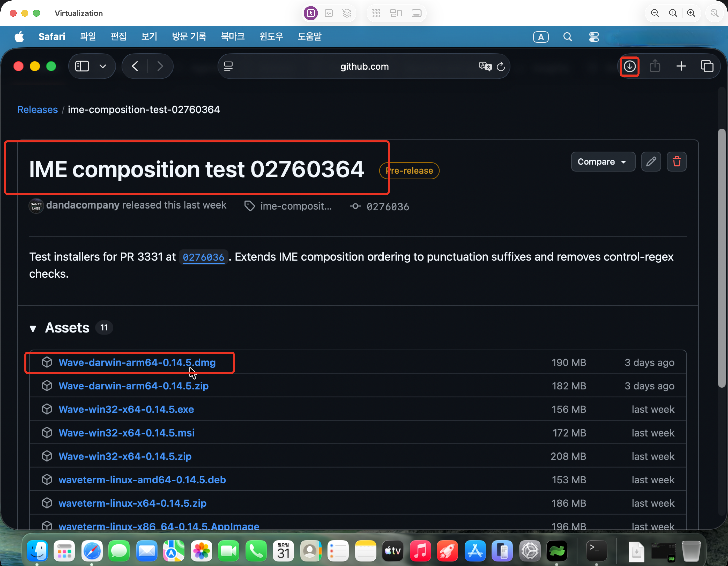This screenshot has width=728, height=566.
Task: Download Wave-win32-x64-0.14.5.msi
Action: point(126,433)
